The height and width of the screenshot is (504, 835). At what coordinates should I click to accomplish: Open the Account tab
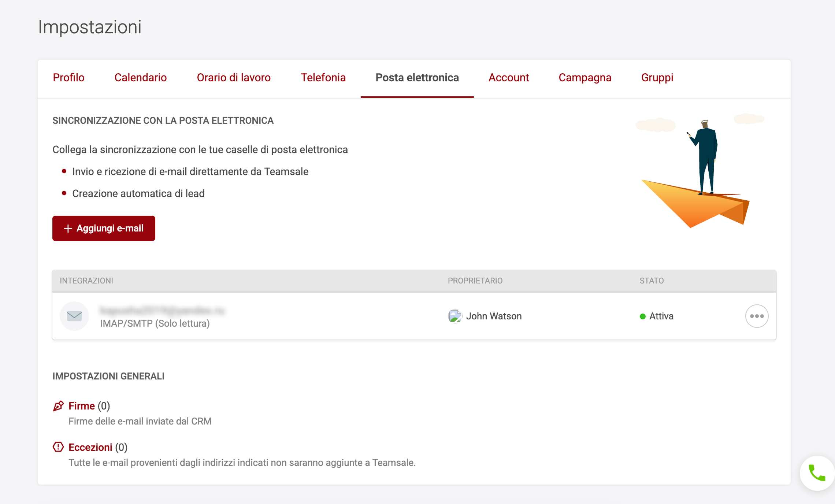pos(508,78)
